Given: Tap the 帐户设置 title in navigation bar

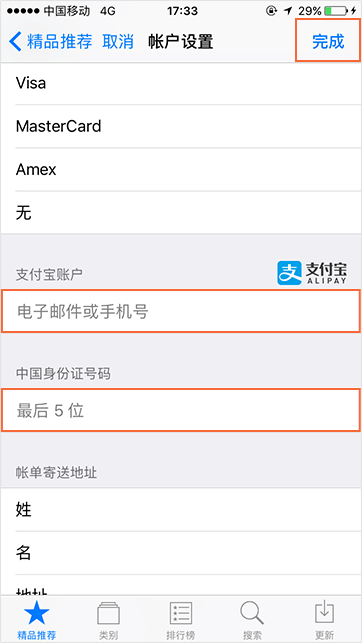Looking at the screenshot, I should point(181,42).
